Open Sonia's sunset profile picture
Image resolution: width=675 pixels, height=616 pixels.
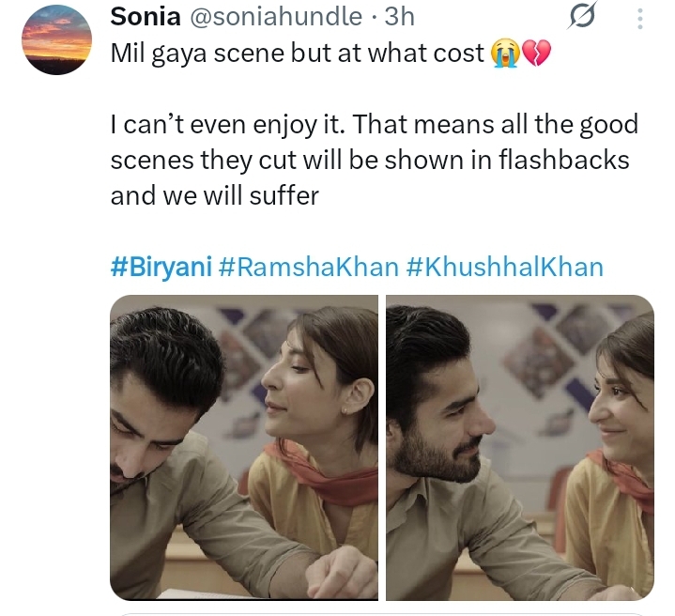coord(56,37)
